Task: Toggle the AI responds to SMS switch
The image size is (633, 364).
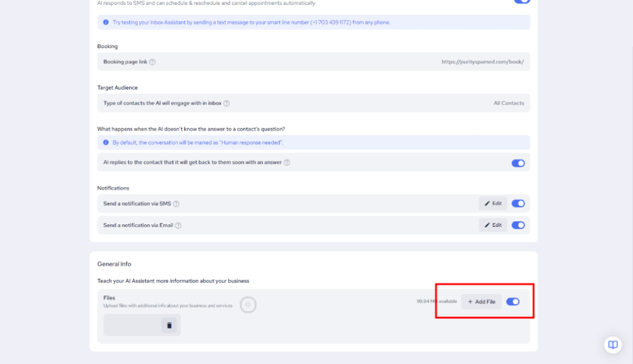Action: [522, 1]
